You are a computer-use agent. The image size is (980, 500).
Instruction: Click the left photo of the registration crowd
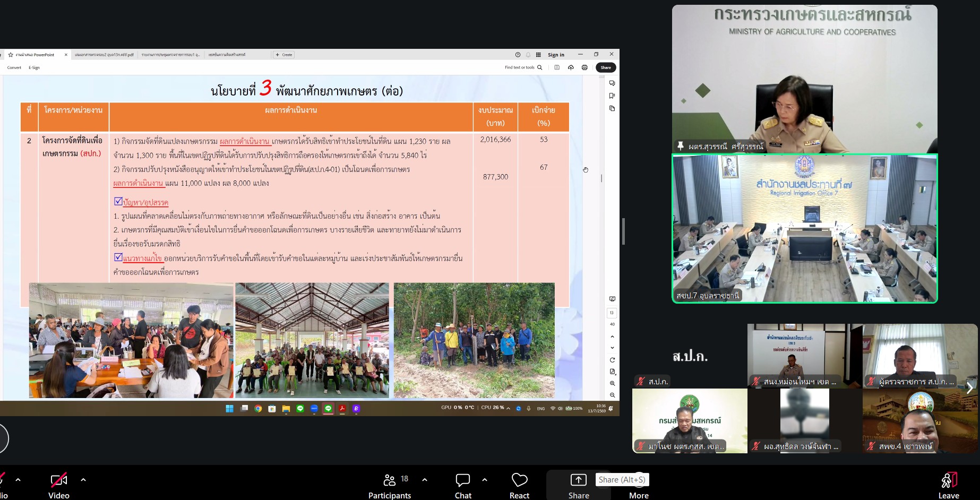(x=131, y=340)
